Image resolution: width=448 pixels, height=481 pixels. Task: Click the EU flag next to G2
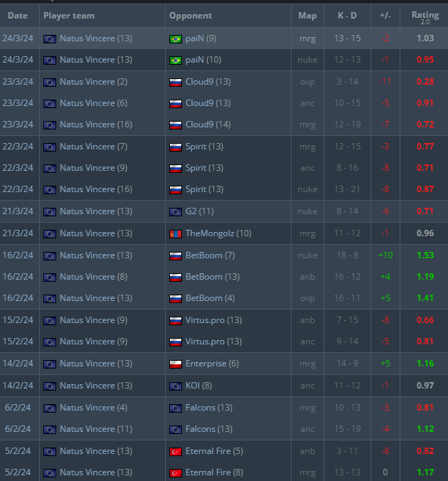(x=176, y=211)
